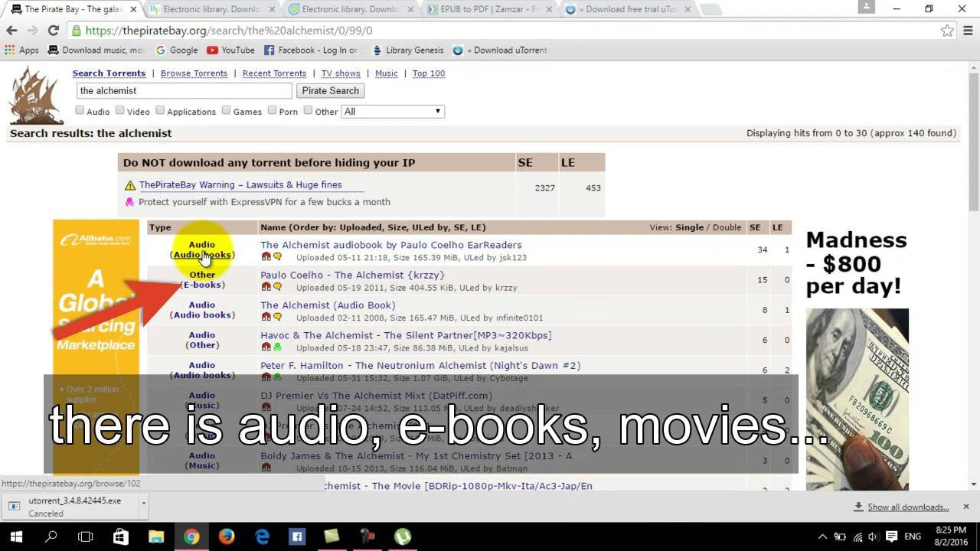
Task: Open Firefox from the Windows taskbar
Action: [x=227, y=536]
